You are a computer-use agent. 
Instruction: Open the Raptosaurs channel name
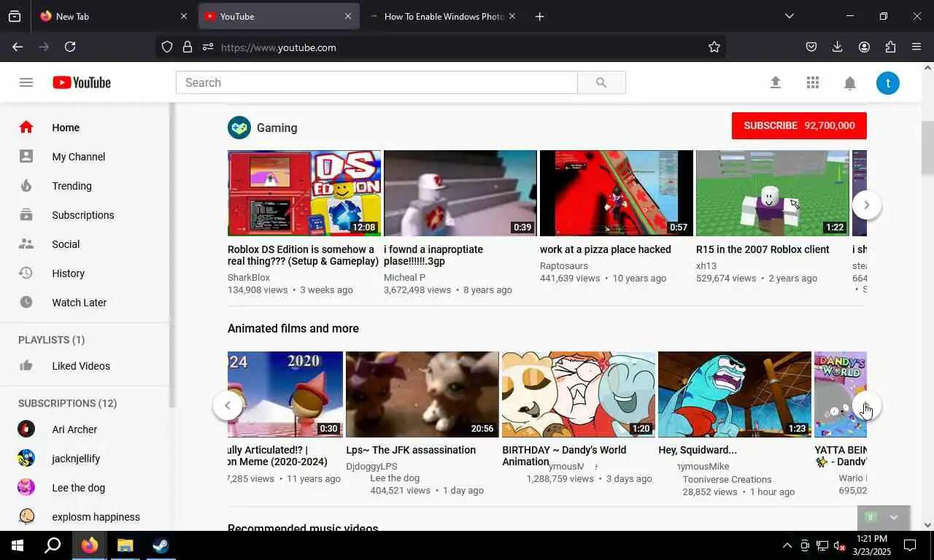point(564,266)
